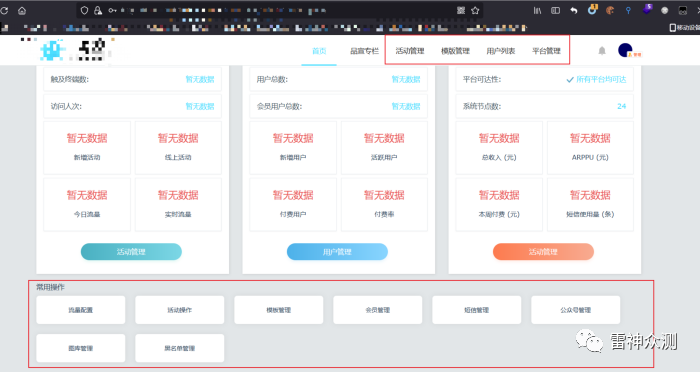Show site security via the padlock icon
700x373 pixels.
coord(98,10)
